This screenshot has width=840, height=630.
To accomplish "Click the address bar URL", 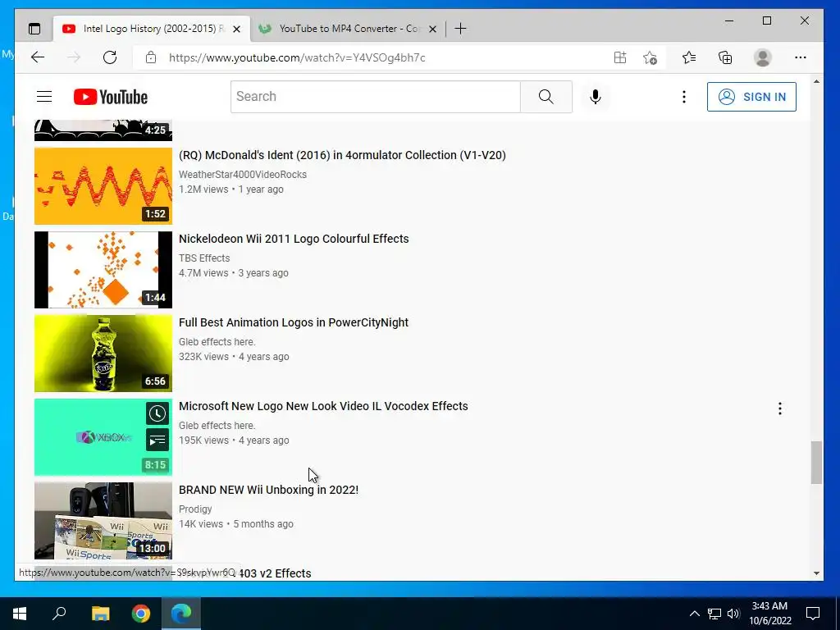I will (x=297, y=57).
